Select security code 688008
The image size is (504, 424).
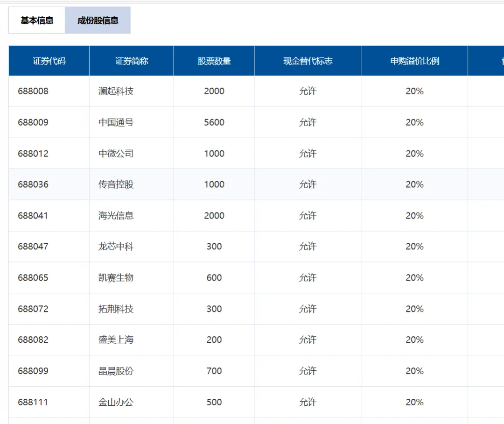click(33, 91)
